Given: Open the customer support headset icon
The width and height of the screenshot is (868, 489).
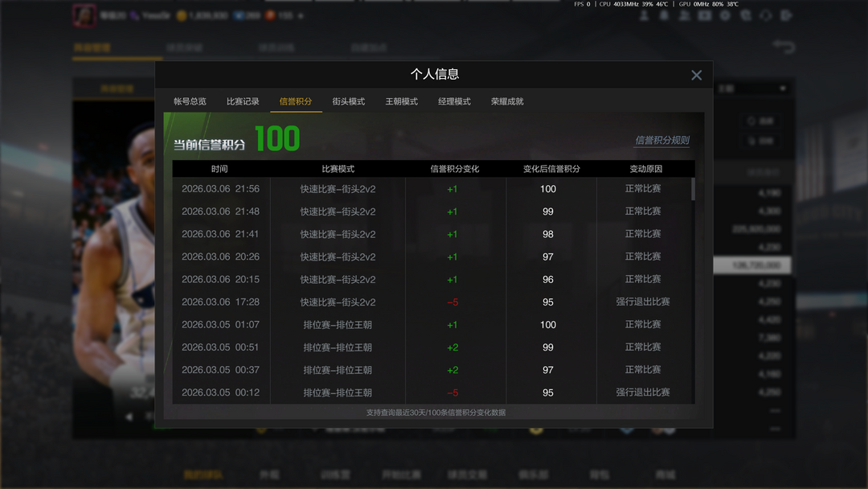Looking at the screenshot, I should (x=765, y=15).
